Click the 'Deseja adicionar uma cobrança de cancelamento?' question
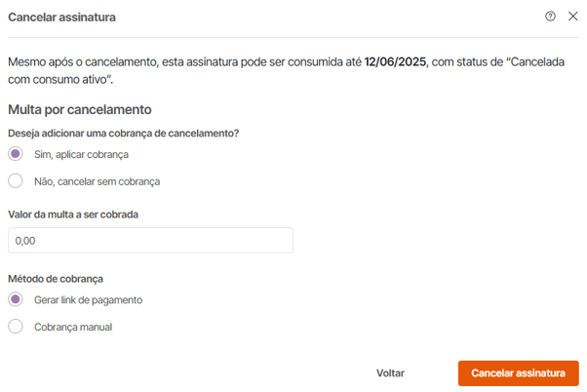This screenshot has width=587, height=392. click(124, 134)
